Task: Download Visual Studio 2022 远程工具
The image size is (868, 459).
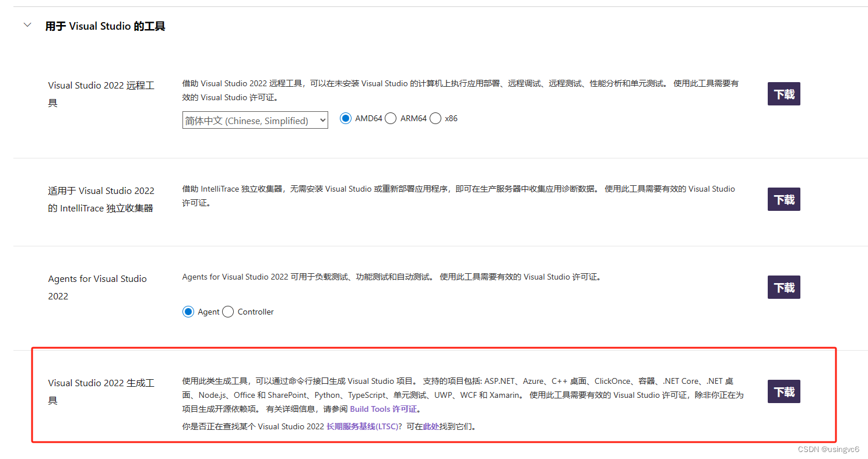Action: (783, 94)
